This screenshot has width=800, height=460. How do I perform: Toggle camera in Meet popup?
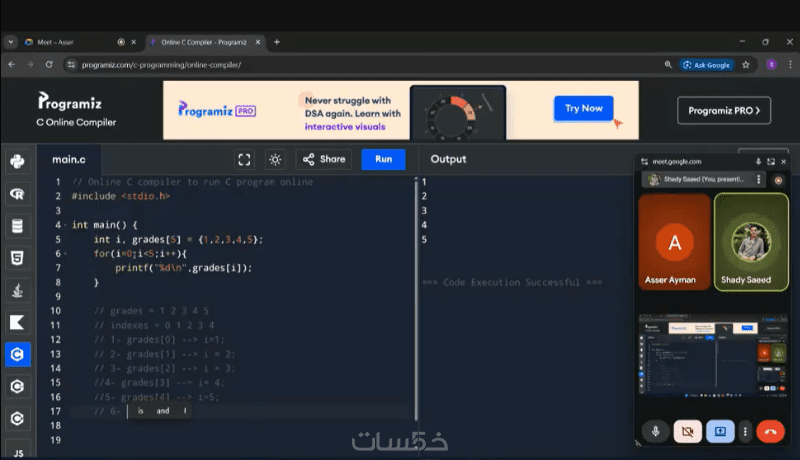click(x=687, y=431)
